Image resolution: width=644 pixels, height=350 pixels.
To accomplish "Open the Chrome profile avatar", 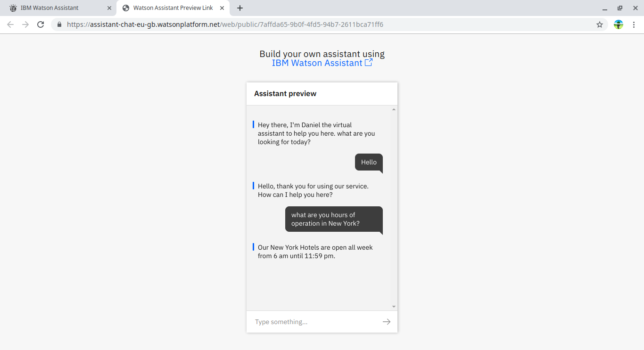I will 619,24.
